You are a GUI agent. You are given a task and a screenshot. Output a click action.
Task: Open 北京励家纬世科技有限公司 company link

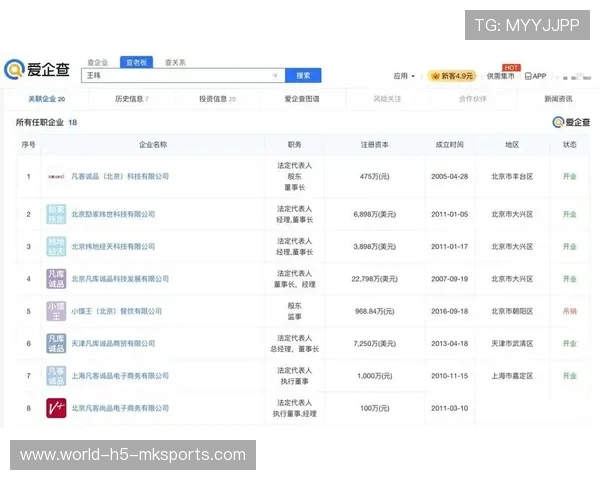(x=113, y=214)
